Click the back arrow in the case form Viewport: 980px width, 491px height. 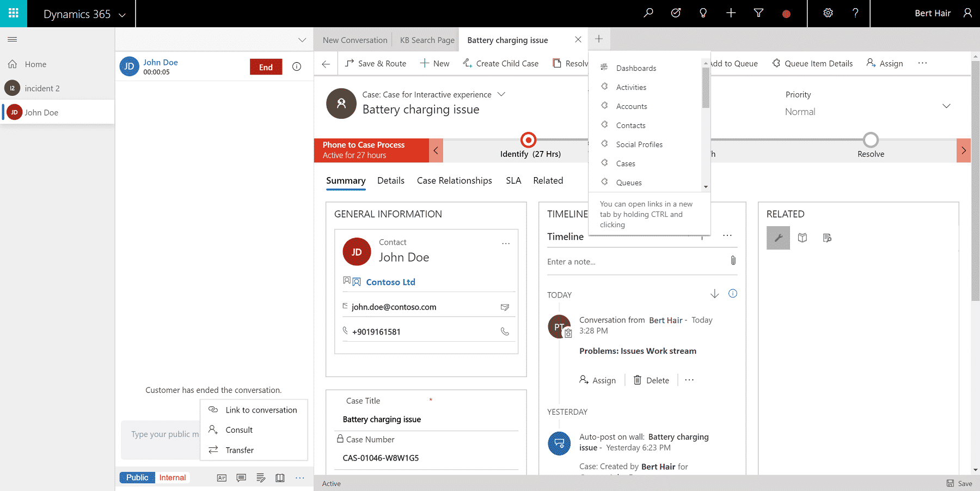(x=326, y=64)
